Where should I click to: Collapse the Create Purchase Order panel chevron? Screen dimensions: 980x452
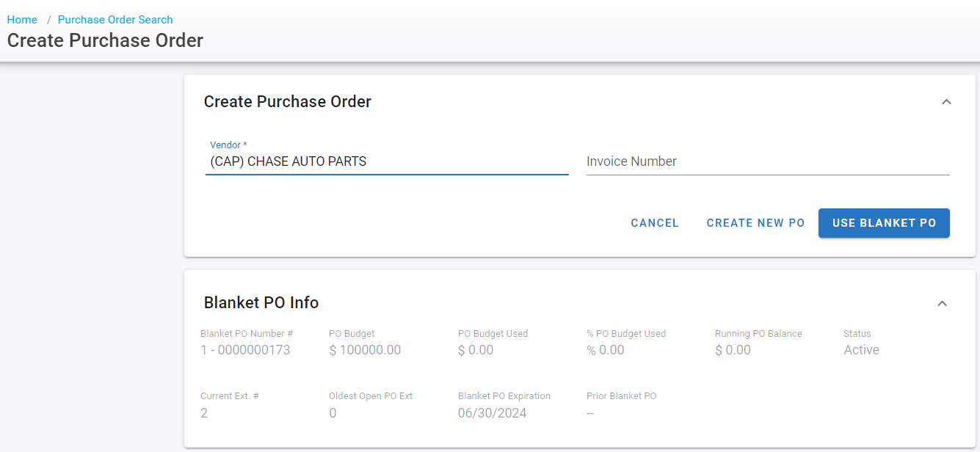point(946,102)
